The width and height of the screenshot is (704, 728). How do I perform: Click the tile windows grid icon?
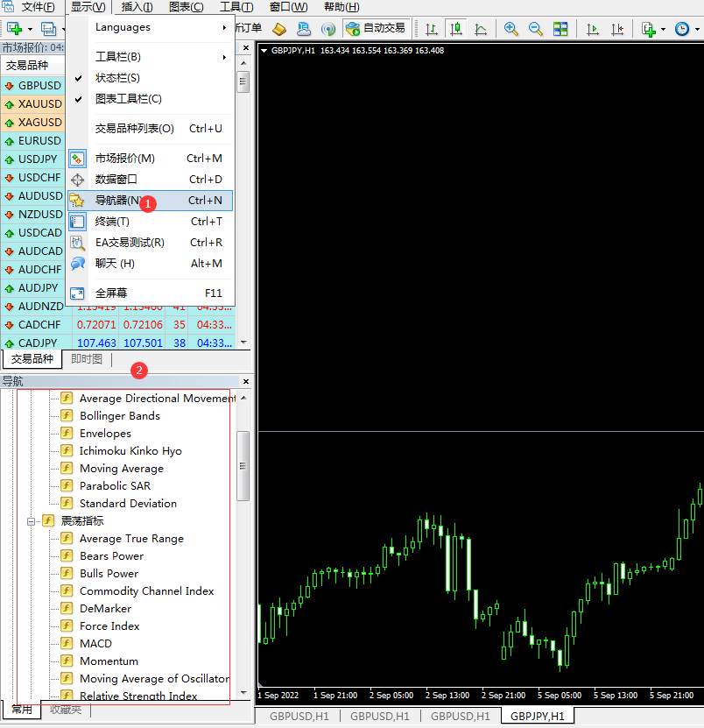coord(560,29)
